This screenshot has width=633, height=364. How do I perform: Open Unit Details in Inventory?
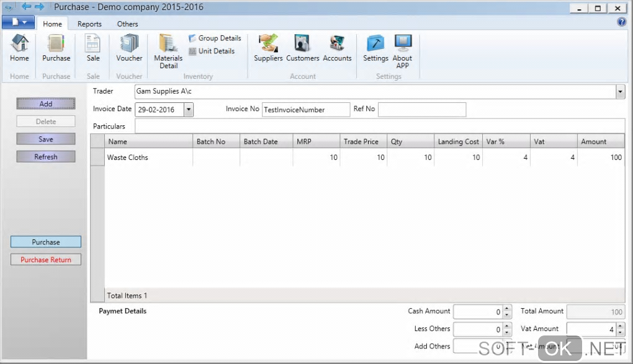pyautogui.click(x=212, y=51)
